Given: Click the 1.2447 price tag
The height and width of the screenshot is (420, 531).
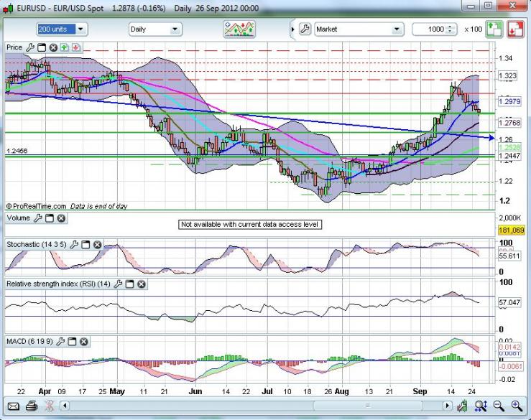Looking at the screenshot, I should click(x=509, y=156).
